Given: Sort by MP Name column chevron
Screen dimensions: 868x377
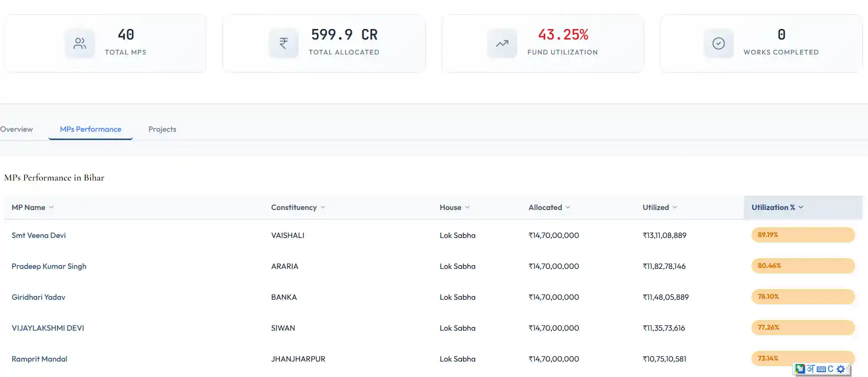Looking at the screenshot, I should tap(51, 207).
